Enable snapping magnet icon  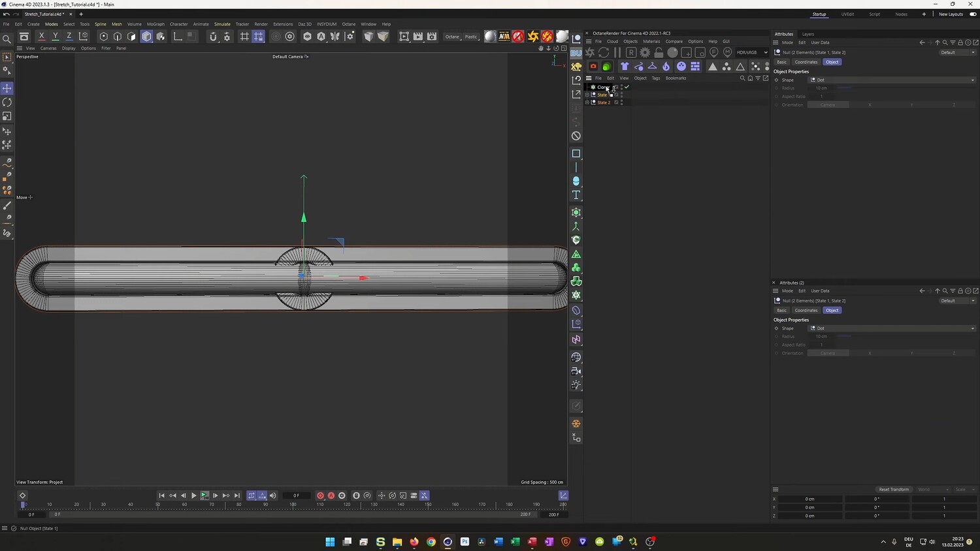click(212, 37)
